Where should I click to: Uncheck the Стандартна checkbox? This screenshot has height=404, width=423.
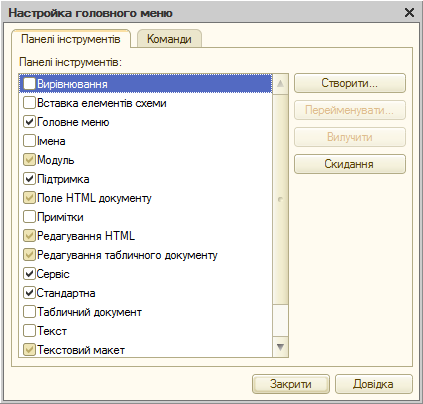pos(29,293)
